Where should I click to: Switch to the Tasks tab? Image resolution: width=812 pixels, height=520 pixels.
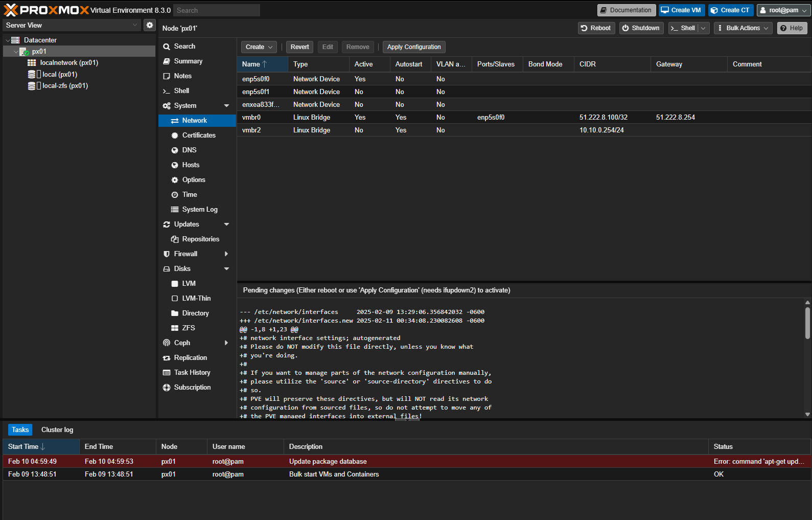tap(20, 429)
